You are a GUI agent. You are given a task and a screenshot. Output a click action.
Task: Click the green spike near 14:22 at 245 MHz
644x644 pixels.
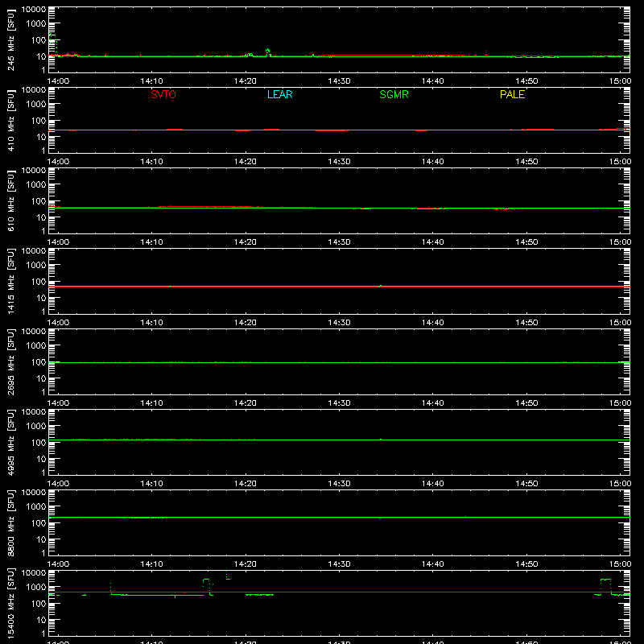268,52
